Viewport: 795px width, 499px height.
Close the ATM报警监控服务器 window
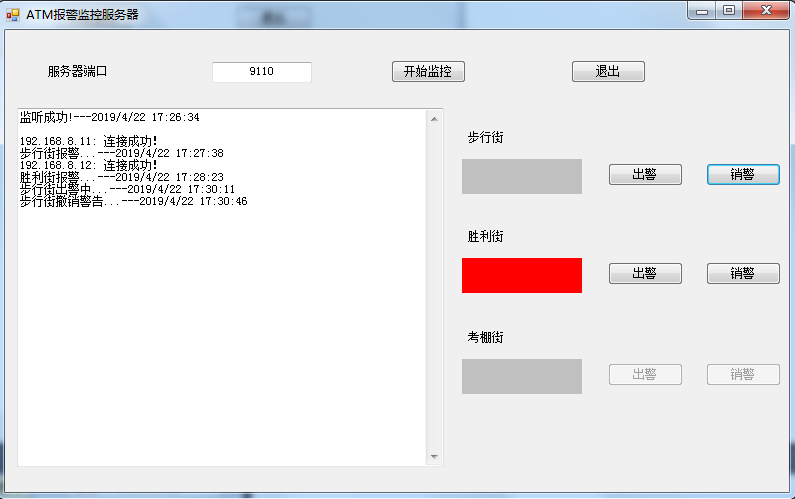click(767, 10)
